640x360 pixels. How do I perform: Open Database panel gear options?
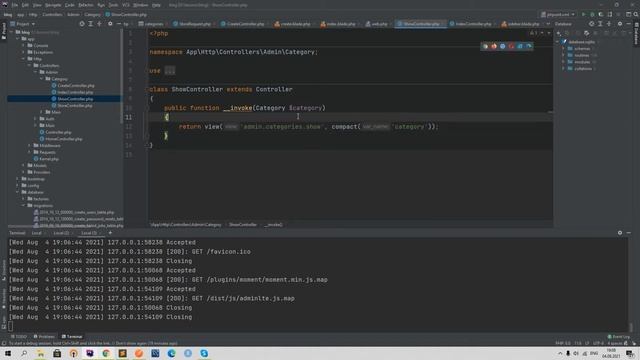click(x=620, y=24)
